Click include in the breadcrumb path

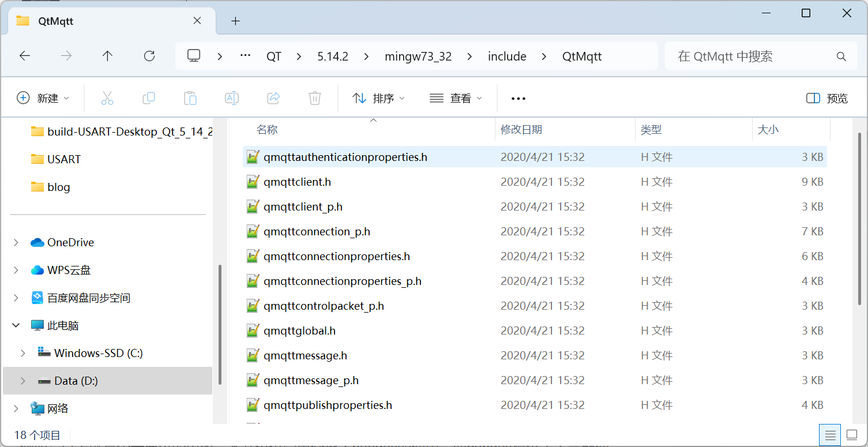point(507,57)
